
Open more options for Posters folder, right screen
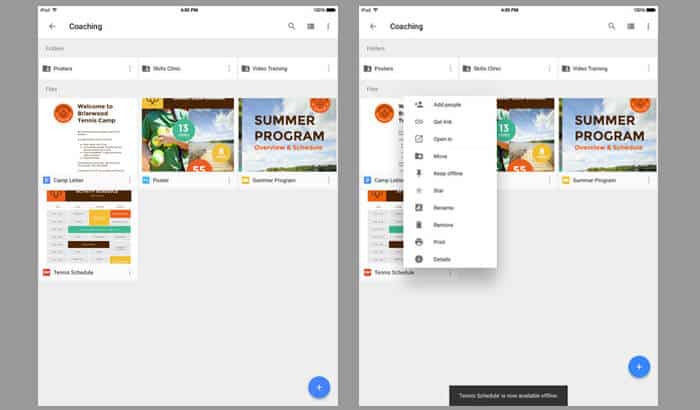tap(450, 68)
